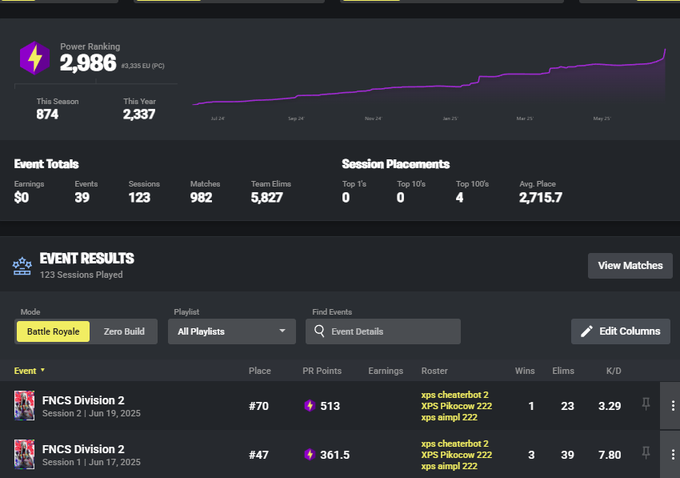The width and height of the screenshot is (680, 478).
Task: Click the 7.80 K/D value
Action: (610, 455)
